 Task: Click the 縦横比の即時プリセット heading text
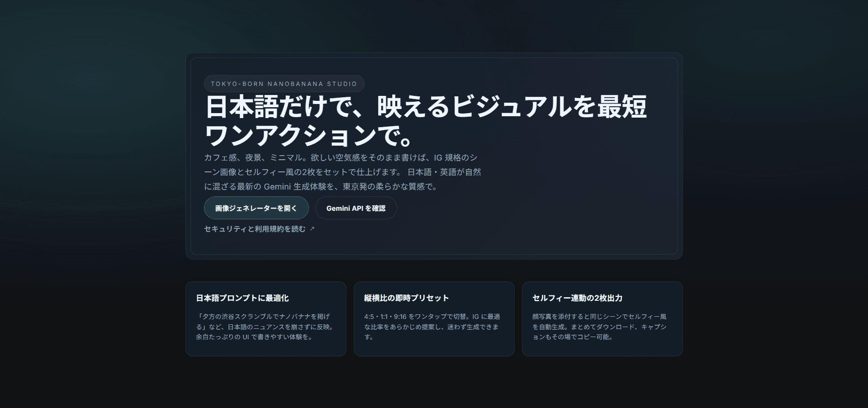406,299
